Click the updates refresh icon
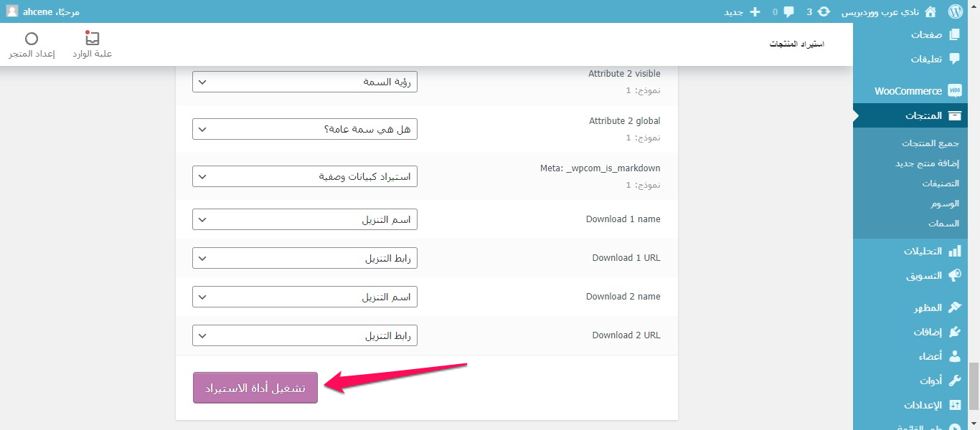 click(824, 11)
